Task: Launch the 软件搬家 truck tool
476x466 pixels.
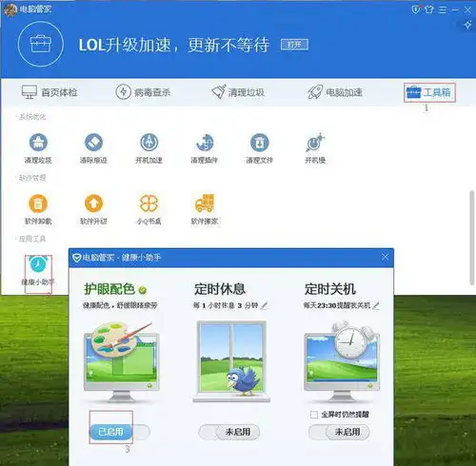Action: [x=205, y=209]
